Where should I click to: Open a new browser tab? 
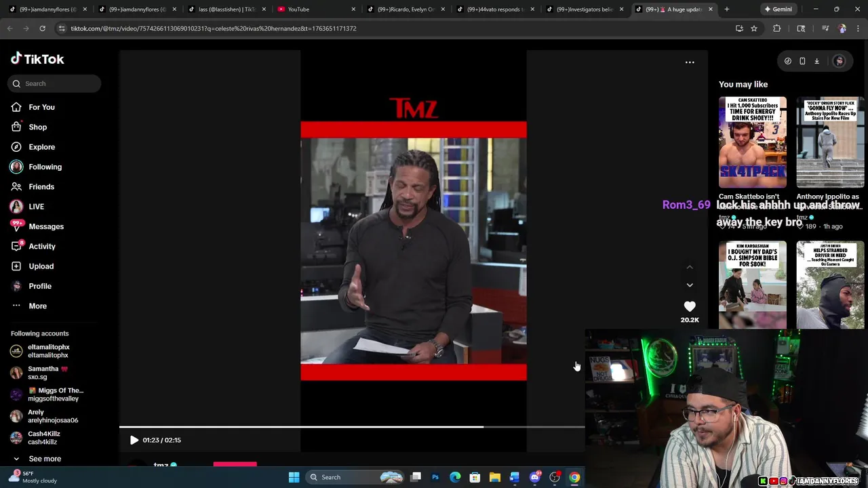(727, 9)
